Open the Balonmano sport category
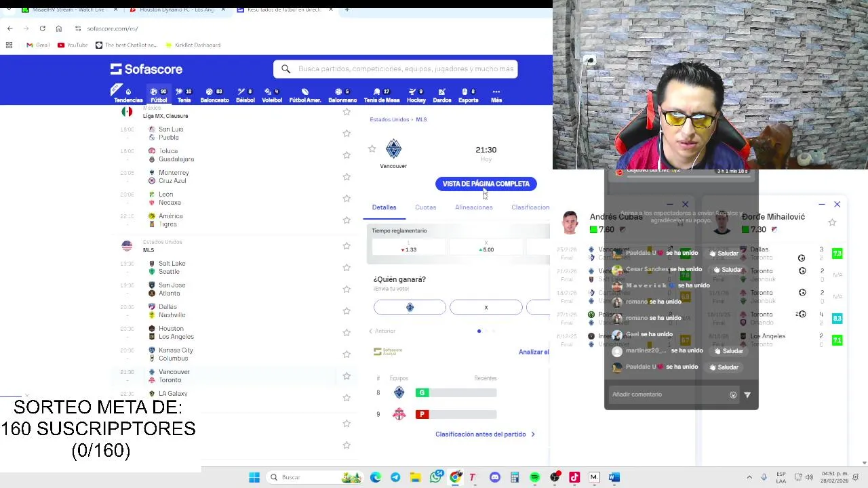 (342, 95)
